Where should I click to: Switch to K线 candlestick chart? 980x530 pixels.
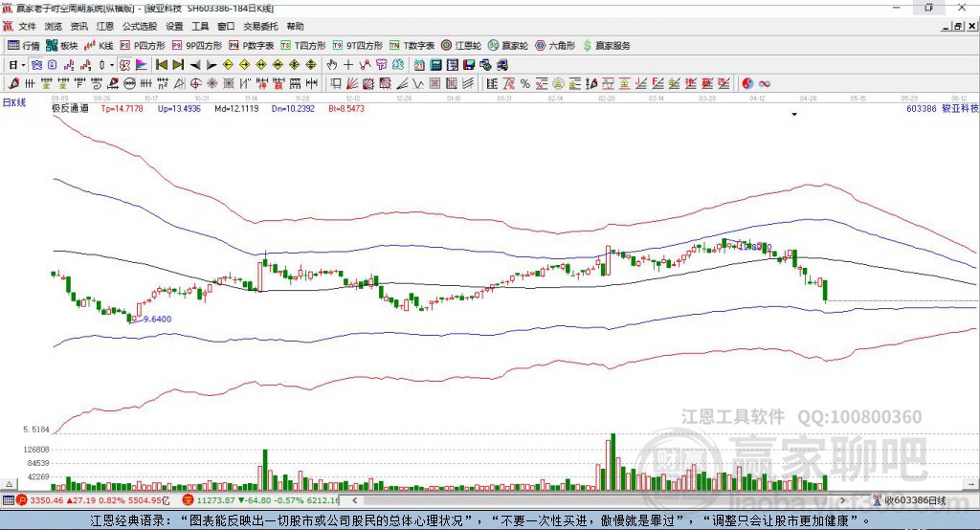[x=99, y=46]
